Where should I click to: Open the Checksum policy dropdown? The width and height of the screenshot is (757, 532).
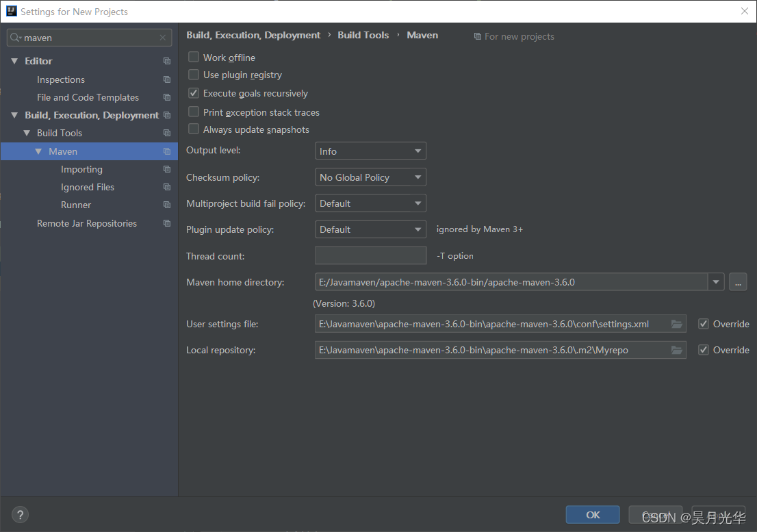click(370, 177)
